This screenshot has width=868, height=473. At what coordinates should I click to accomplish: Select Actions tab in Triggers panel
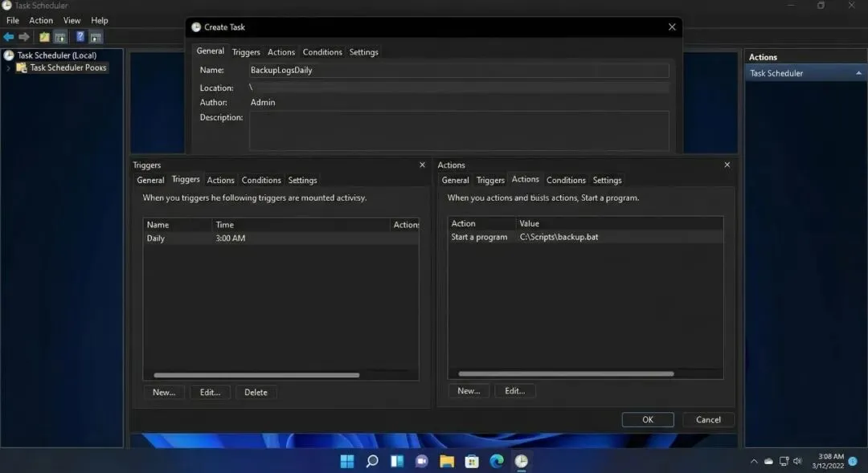point(220,181)
